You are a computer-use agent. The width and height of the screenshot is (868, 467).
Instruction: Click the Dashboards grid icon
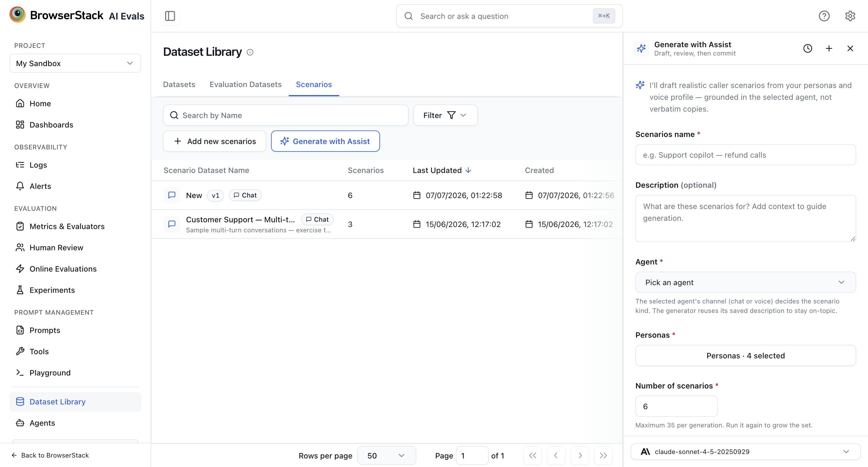[20, 124]
